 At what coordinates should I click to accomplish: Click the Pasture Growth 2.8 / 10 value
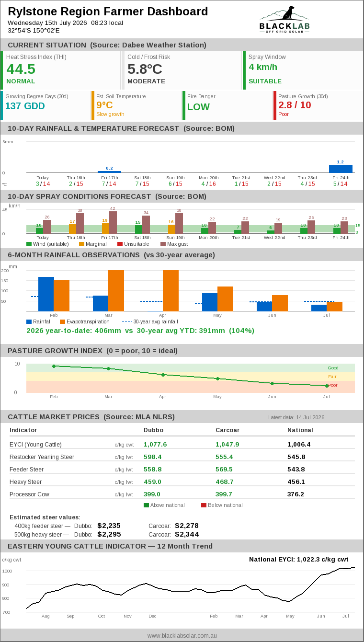(x=295, y=105)
